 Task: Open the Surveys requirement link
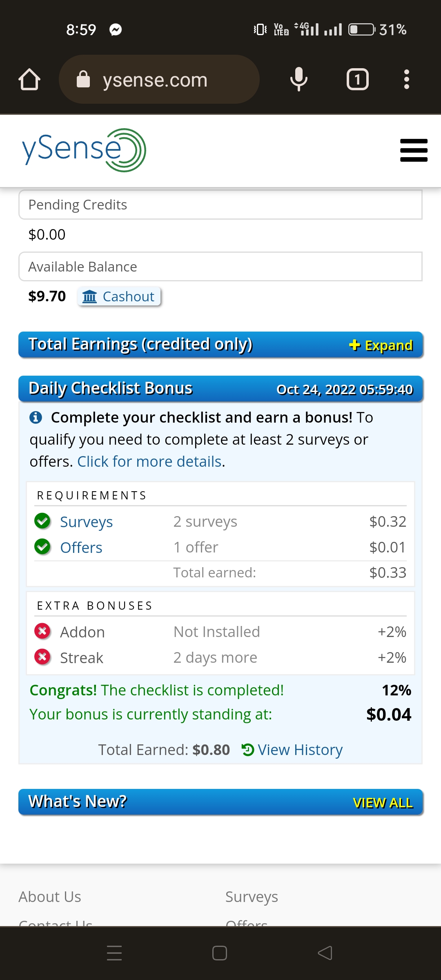[86, 522]
